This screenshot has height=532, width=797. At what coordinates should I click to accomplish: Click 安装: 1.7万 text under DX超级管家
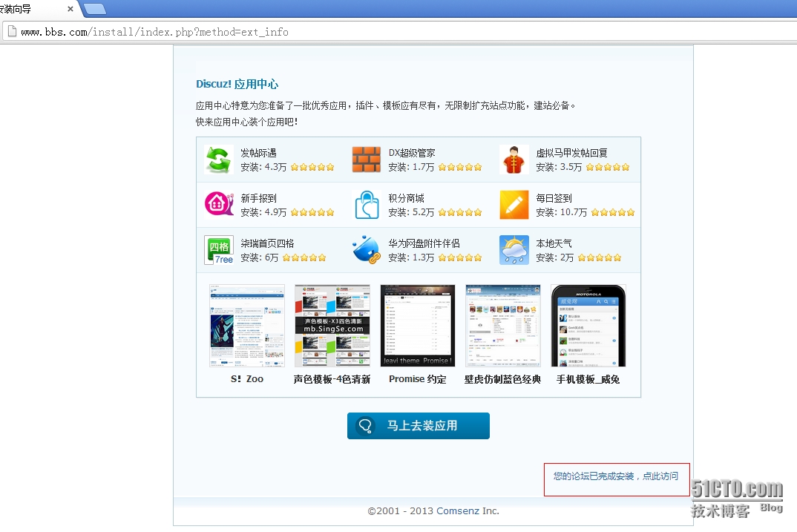click(x=411, y=167)
